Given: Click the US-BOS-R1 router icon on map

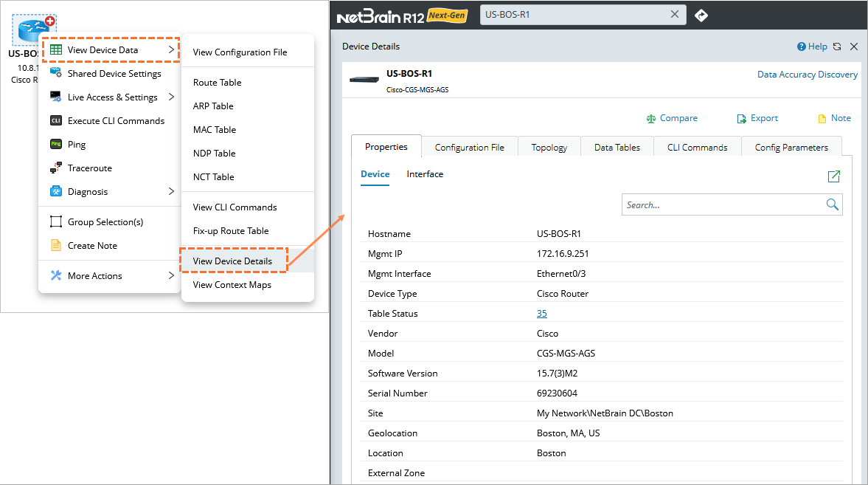Looking at the screenshot, I should pyautogui.click(x=32, y=31).
